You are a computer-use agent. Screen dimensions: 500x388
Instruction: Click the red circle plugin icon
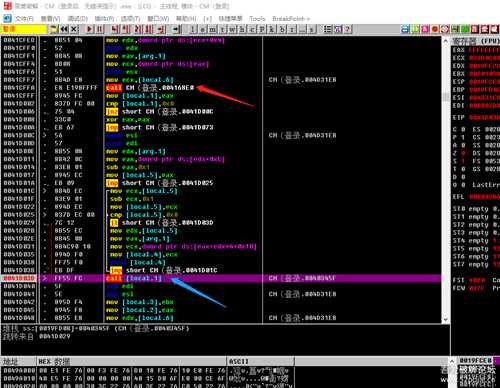tap(435, 29)
